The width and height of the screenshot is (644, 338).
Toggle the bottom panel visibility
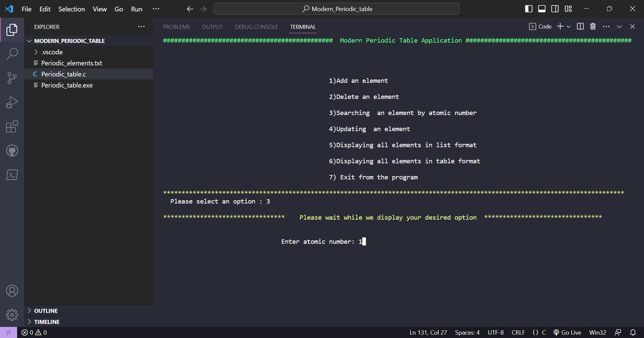tap(542, 9)
